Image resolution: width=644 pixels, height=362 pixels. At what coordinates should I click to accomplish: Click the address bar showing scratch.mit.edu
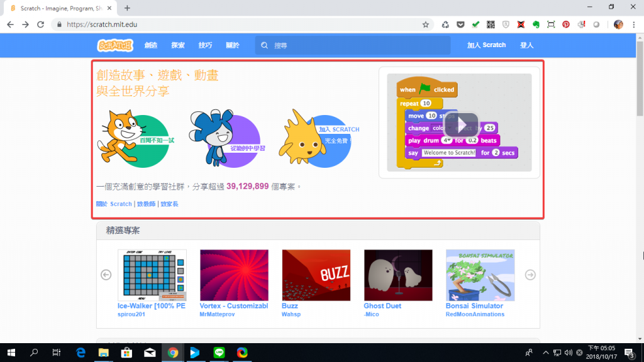(x=242, y=25)
